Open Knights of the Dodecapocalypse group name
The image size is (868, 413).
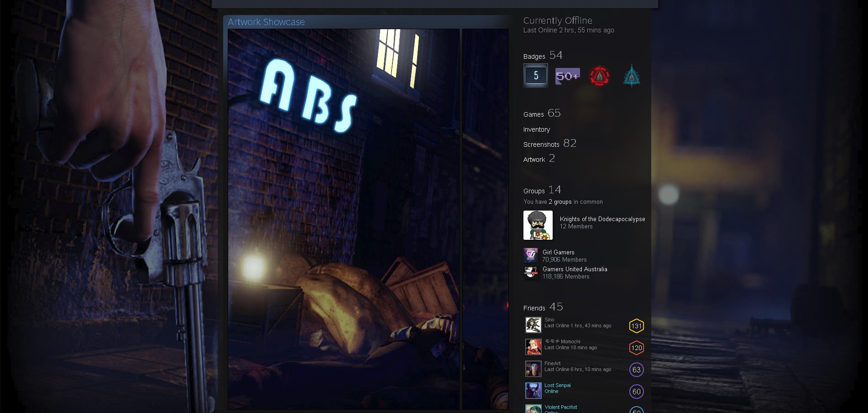click(602, 219)
